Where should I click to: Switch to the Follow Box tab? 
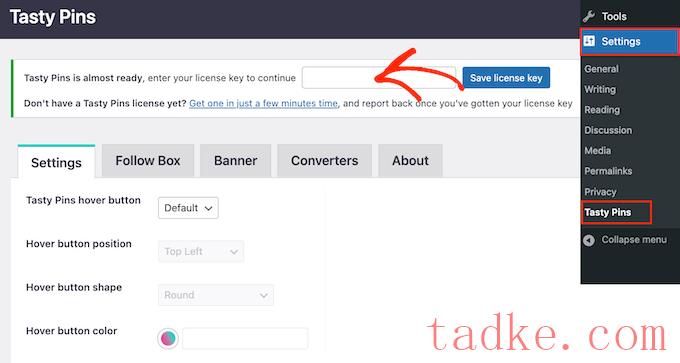pos(148,161)
